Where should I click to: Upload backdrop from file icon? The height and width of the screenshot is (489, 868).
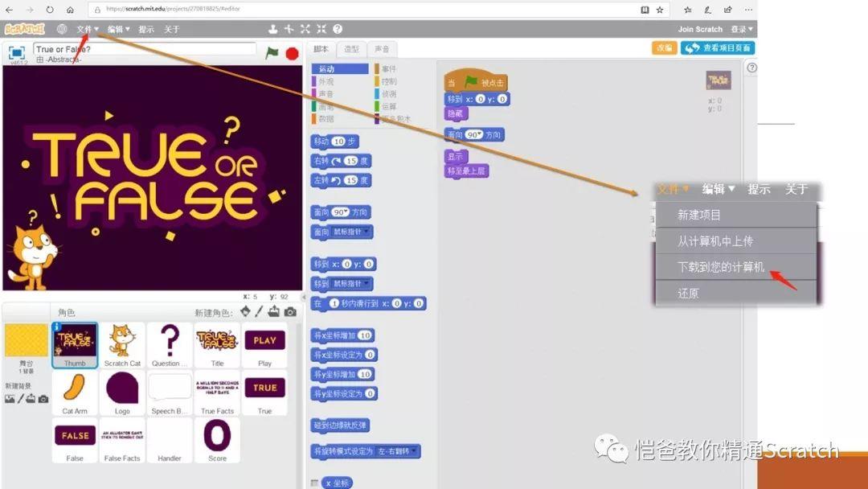[x=31, y=399]
